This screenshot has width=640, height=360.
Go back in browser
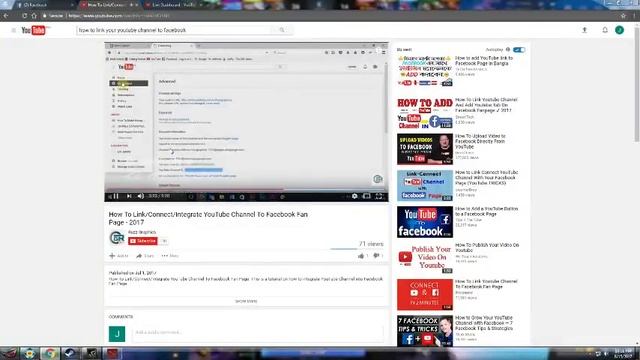point(6,16)
